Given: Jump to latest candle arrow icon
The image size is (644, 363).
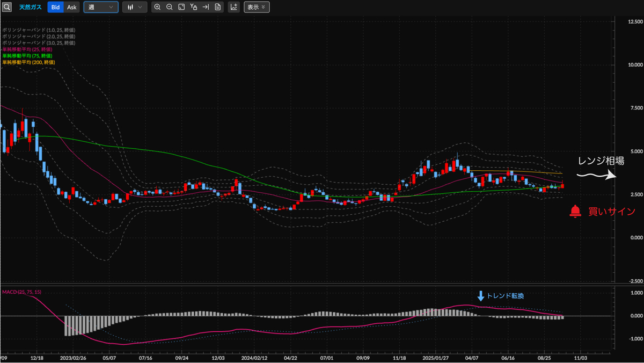Looking at the screenshot, I should click(x=206, y=7).
